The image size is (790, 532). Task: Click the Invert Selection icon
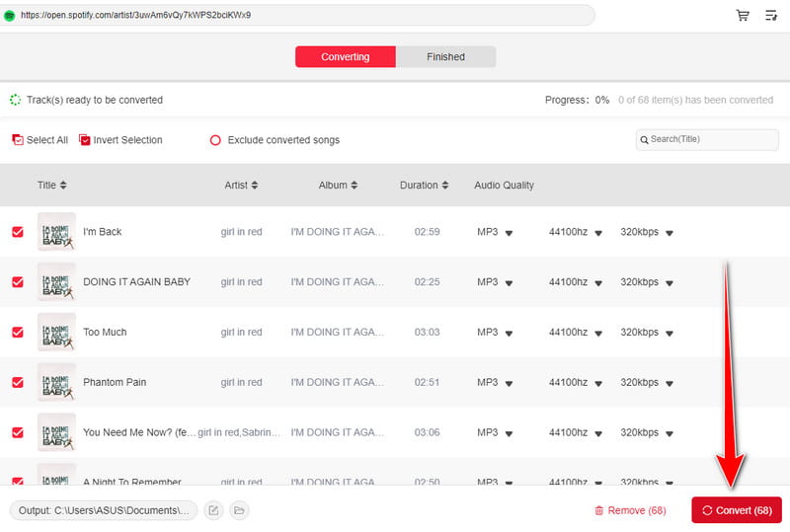click(x=85, y=140)
